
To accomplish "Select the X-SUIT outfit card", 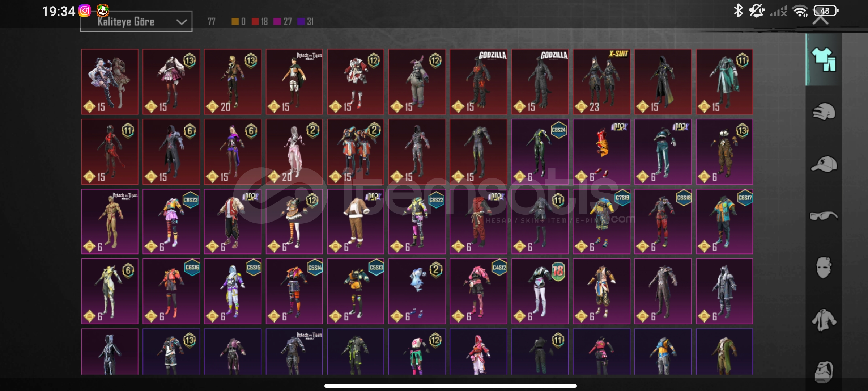I will pos(601,82).
